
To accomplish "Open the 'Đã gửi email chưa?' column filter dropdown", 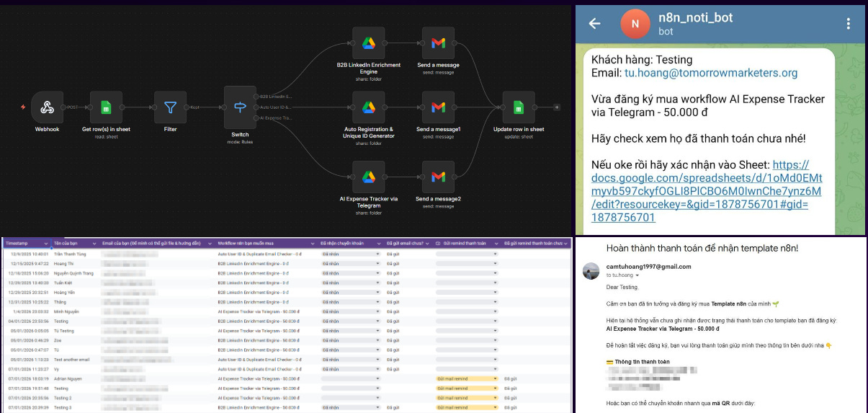I will click(428, 244).
